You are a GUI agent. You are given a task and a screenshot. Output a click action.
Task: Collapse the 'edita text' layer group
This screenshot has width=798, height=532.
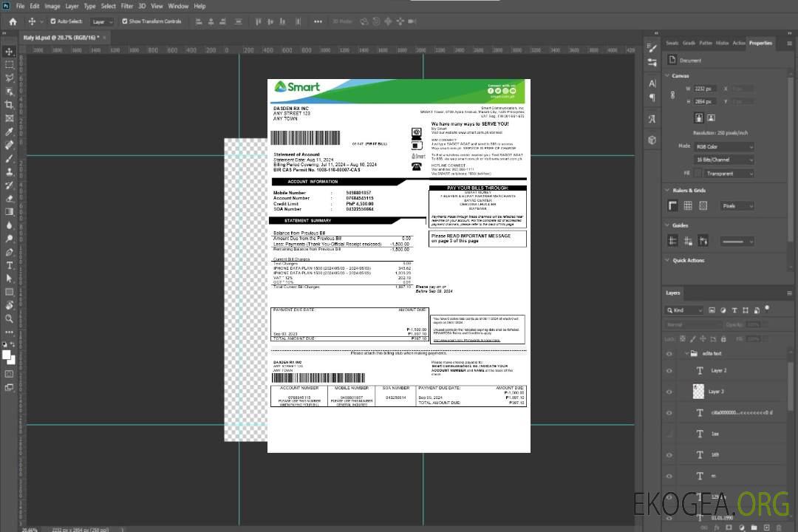click(686, 353)
